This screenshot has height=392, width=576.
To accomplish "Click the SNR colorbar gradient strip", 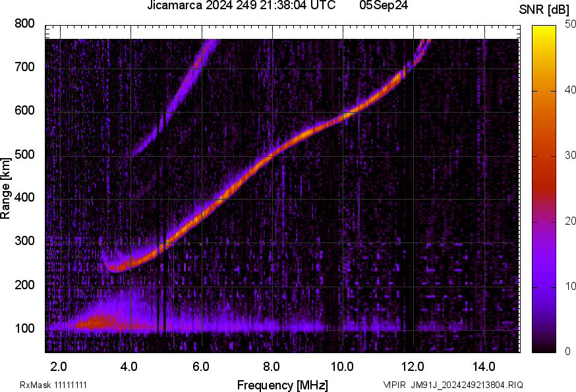I will (x=544, y=189).
